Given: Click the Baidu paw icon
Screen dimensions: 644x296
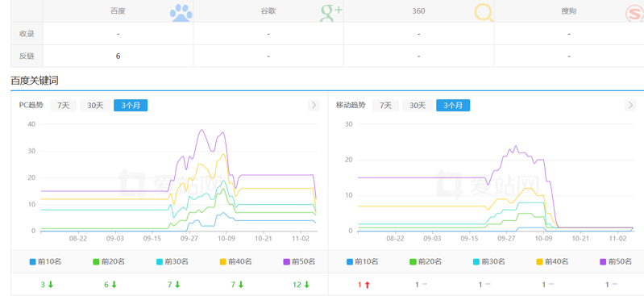Looking at the screenshot, I should coord(181,13).
